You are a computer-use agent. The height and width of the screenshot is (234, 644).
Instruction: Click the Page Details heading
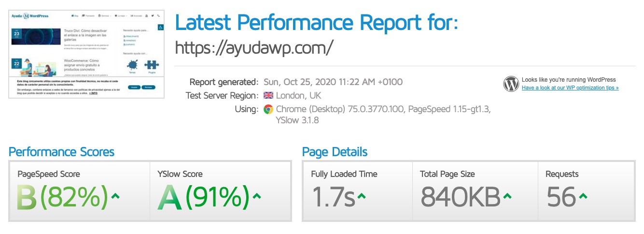(335, 152)
